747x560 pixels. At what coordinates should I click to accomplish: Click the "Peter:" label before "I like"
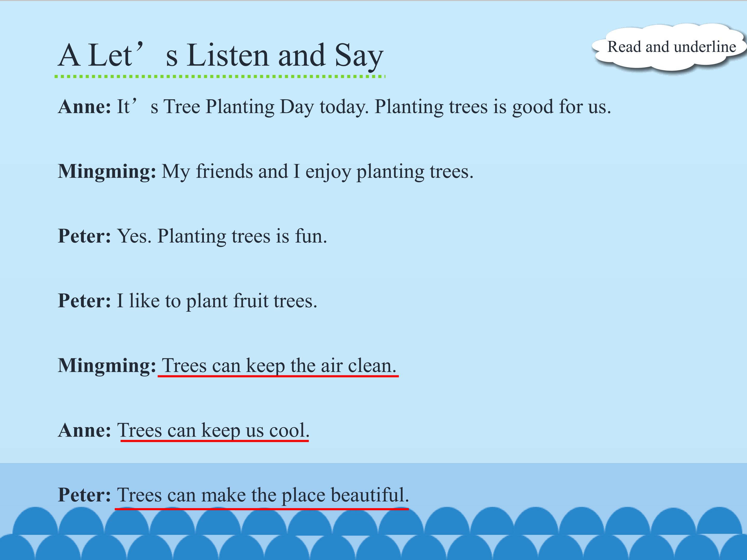click(x=84, y=301)
